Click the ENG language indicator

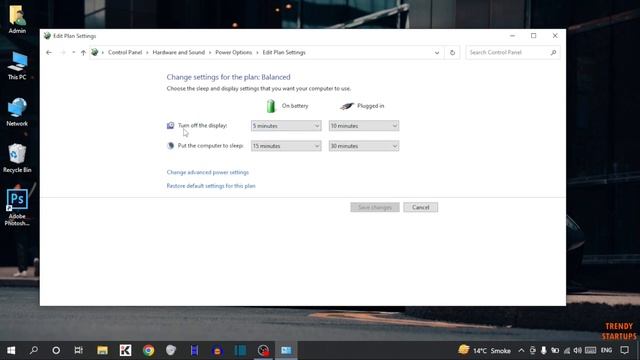[606, 350]
